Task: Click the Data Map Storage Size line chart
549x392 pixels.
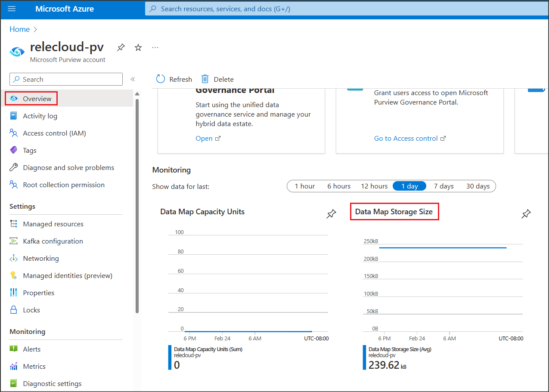Action: tap(443, 286)
